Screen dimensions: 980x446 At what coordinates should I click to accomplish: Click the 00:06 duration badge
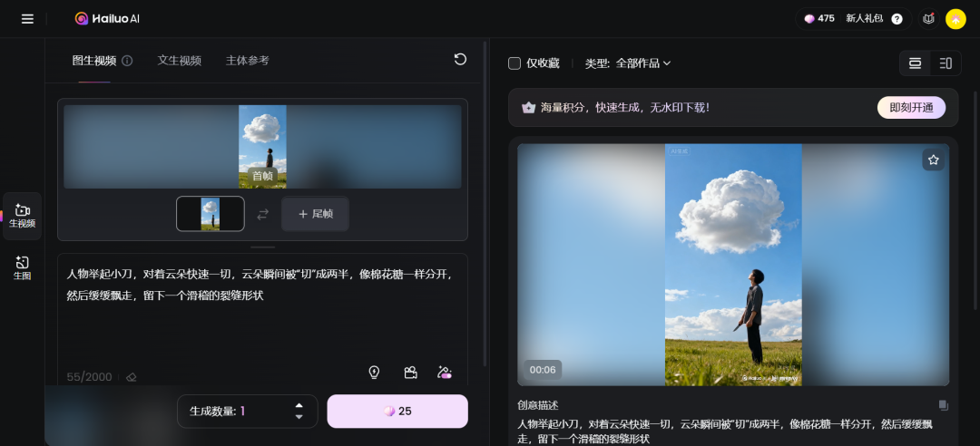click(x=543, y=370)
